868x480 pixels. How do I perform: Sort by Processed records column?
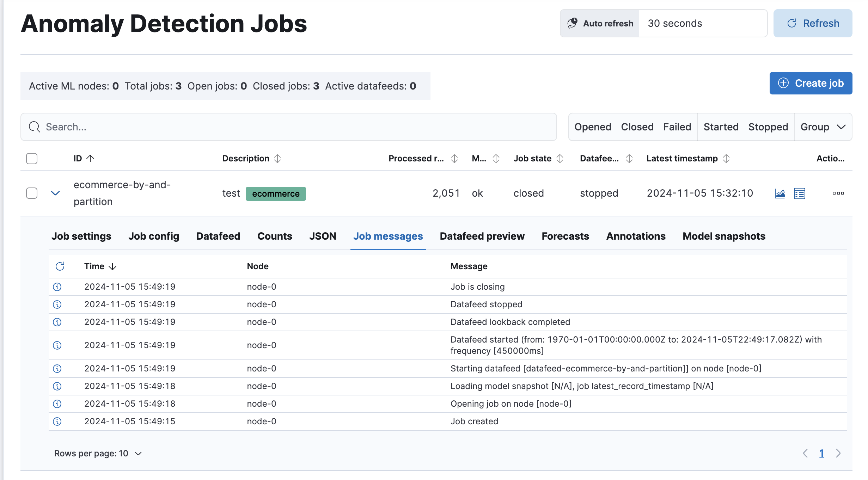point(423,159)
